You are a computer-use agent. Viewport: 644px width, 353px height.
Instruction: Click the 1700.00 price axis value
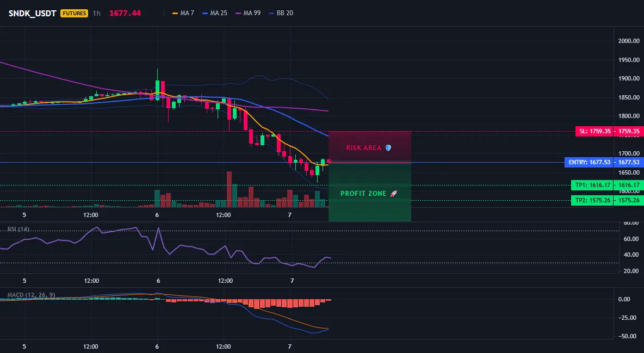629,154
